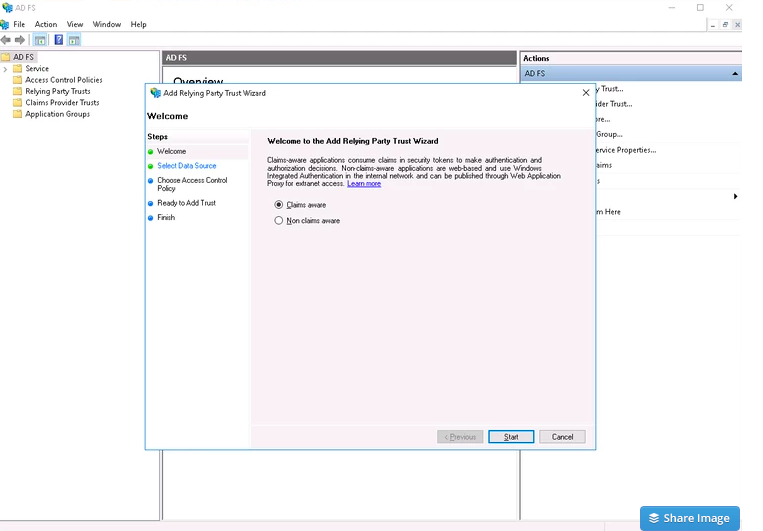Open the File menu
Viewport: 763px width, 531px height.
coord(19,24)
